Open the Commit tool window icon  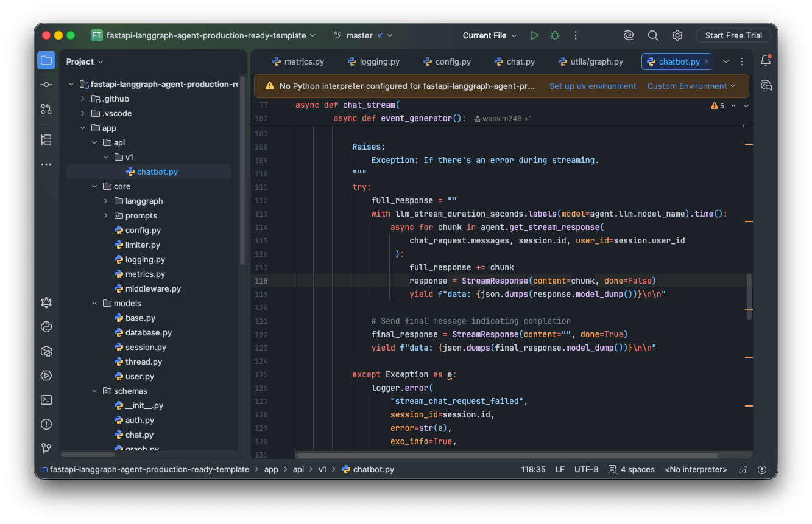tap(46, 85)
